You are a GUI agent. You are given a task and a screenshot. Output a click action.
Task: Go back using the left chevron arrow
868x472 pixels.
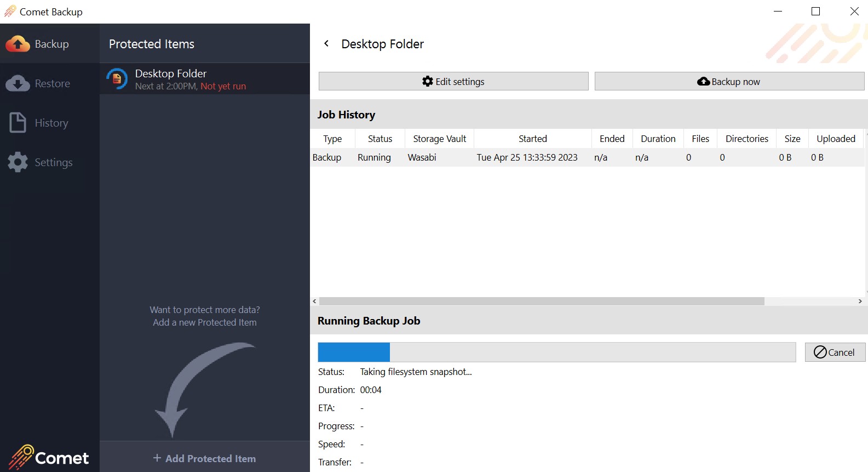pos(326,43)
